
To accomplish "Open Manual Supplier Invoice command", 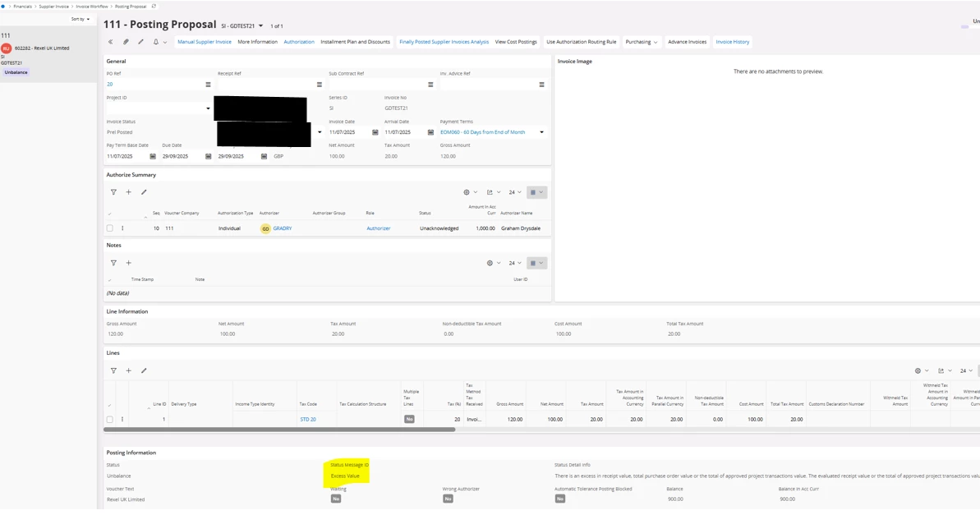I will point(205,42).
